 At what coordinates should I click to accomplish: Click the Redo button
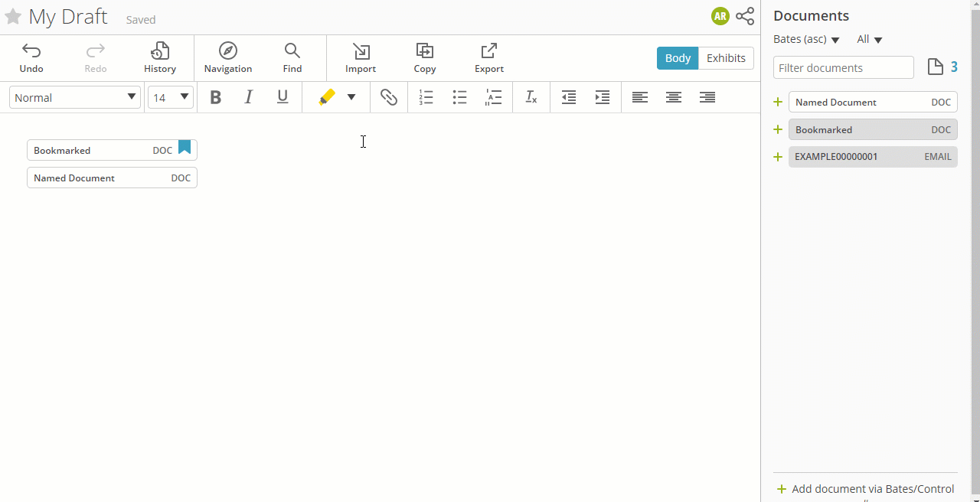96,58
